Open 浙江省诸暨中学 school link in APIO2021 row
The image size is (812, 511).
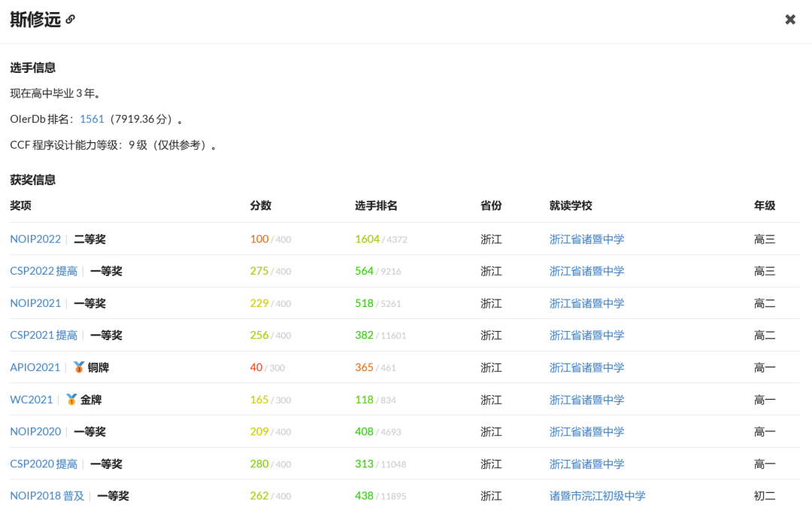click(x=586, y=367)
